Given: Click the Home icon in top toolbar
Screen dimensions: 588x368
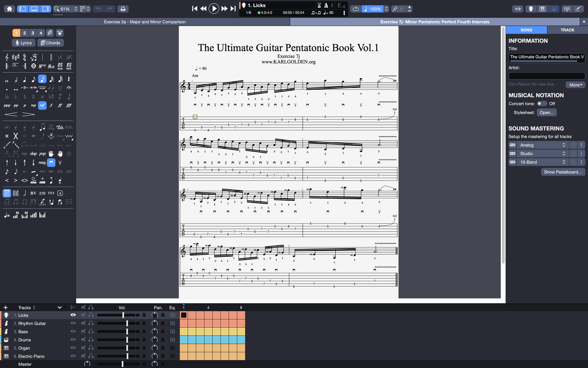Looking at the screenshot, I should tap(10, 9).
